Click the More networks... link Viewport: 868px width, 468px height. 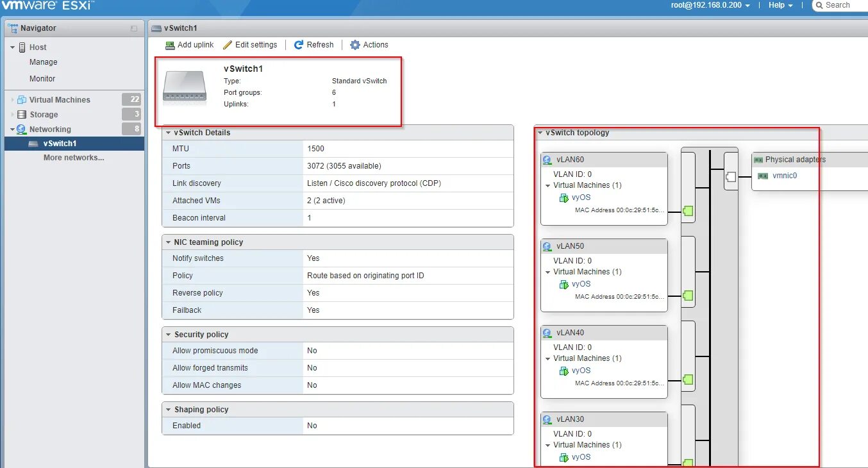coord(74,158)
